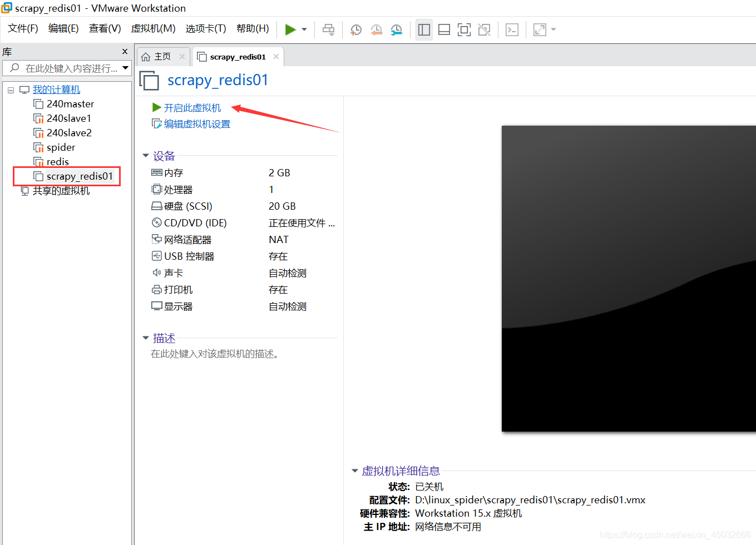Open the USB 控制器 device entry
The image size is (756, 545).
189,256
